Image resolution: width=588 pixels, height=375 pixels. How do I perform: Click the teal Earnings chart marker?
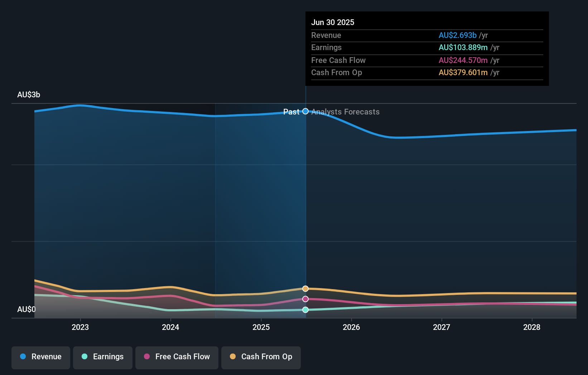pos(305,310)
